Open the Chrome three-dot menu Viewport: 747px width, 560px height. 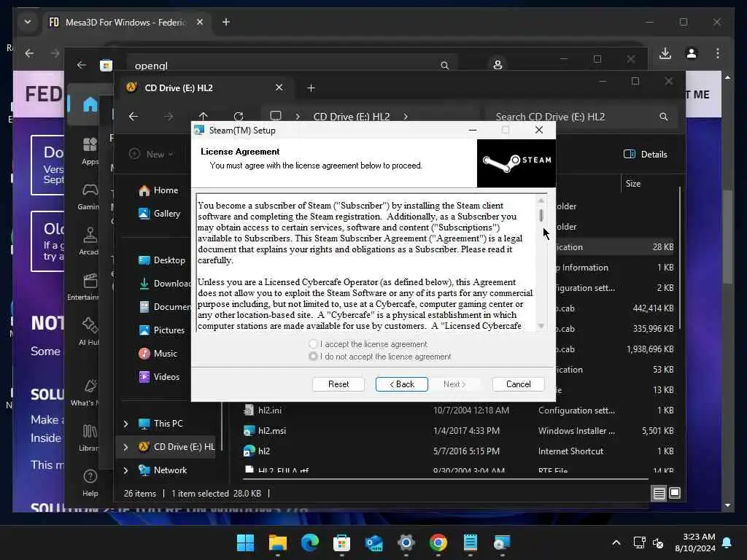pyautogui.click(x=718, y=53)
